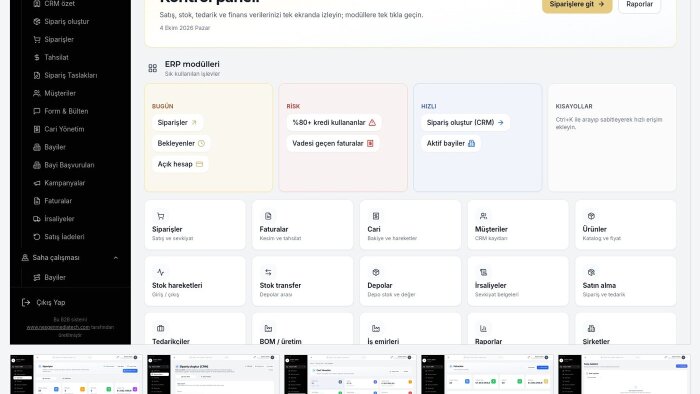Open Aktif bayiler quick chip

[x=450, y=143]
